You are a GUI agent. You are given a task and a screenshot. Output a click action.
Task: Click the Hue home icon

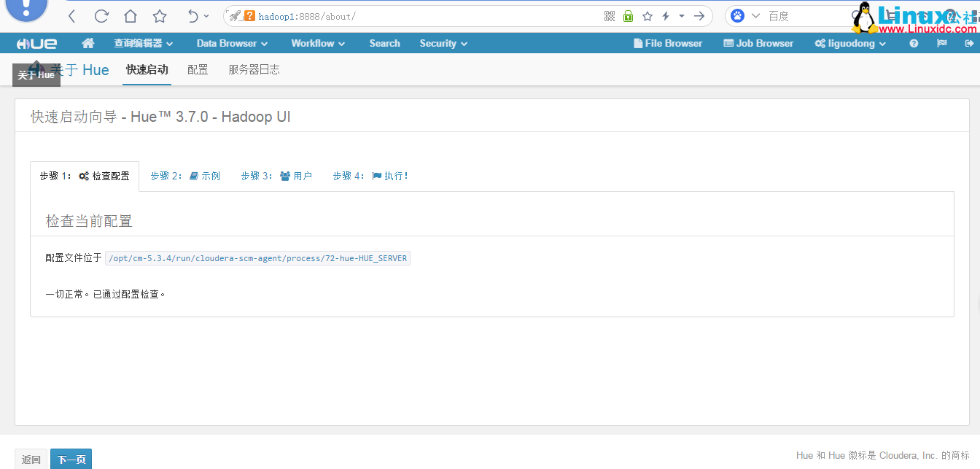click(x=88, y=43)
